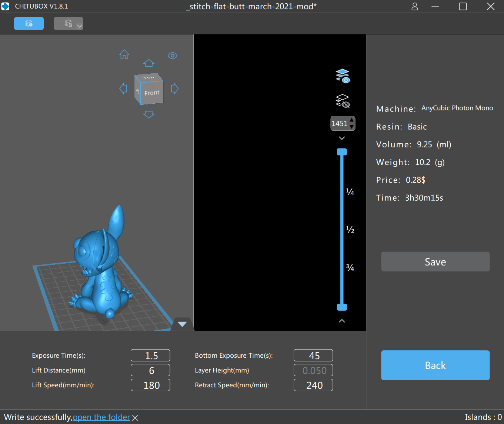Screen dimensions: 504x424
Task: Open dropdown on gray toolbar button
Action: click(79, 26)
